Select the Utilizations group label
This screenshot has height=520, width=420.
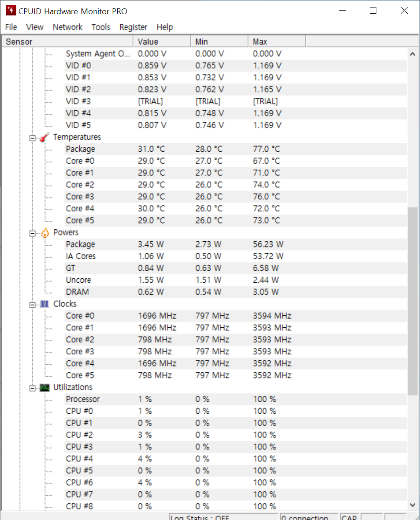click(73, 387)
